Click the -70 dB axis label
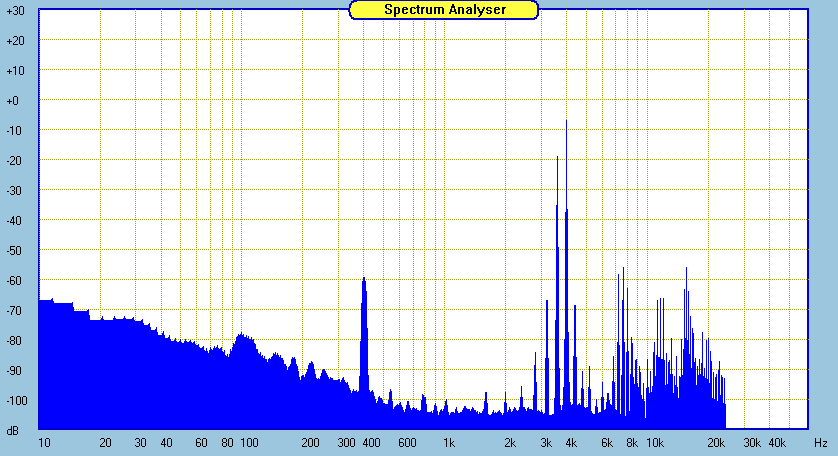 (x=15, y=310)
